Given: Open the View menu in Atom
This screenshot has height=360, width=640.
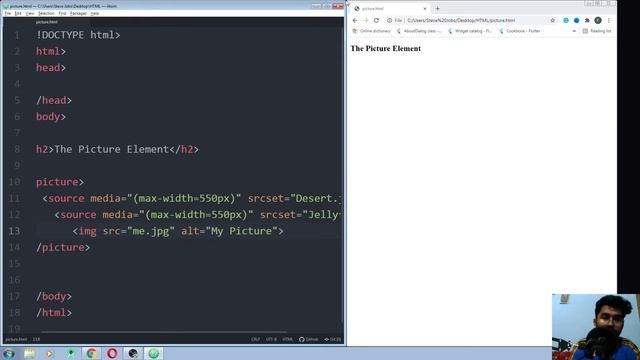Looking at the screenshot, I should [x=30, y=13].
